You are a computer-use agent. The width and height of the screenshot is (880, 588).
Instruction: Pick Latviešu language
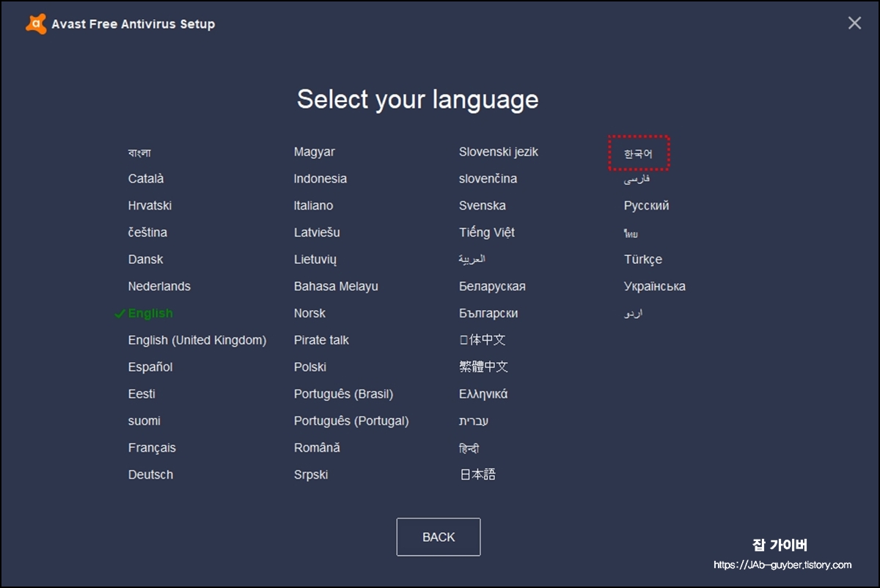[x=317, y=232]
